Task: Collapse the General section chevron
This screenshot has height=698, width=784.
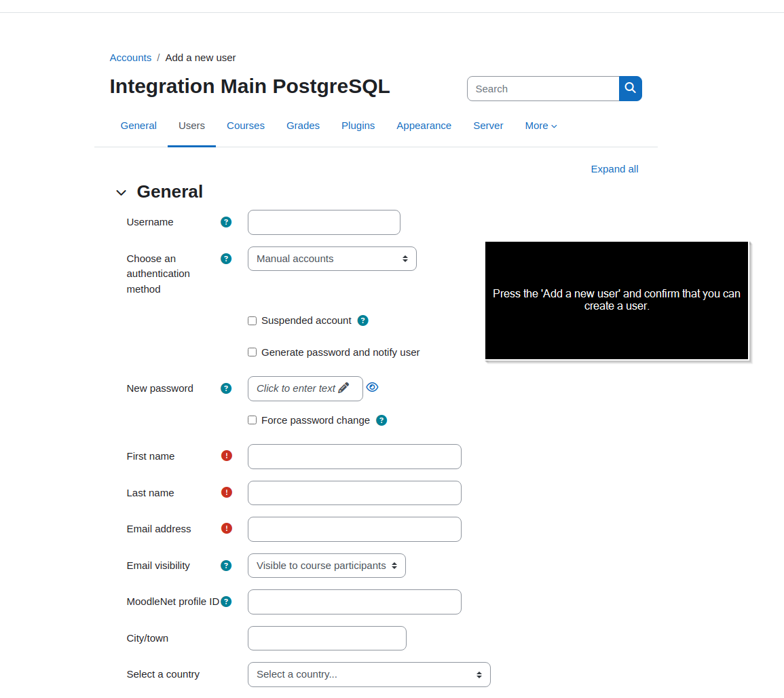Action: pyautogui.click(x=121, y=193)
